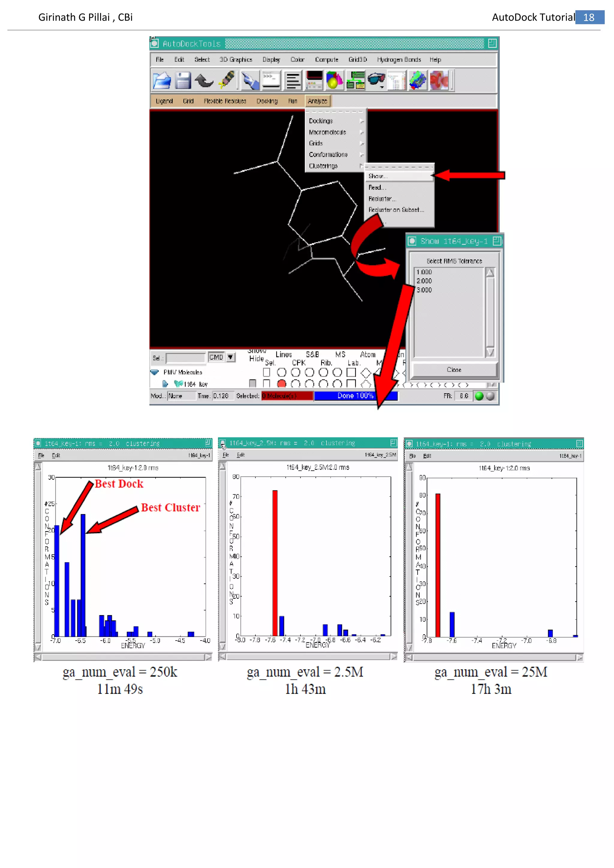Viewport: 614px width, 868px height.
Task: Expand the 1t64_key molecule tree arrow
Action: point(165,384)
